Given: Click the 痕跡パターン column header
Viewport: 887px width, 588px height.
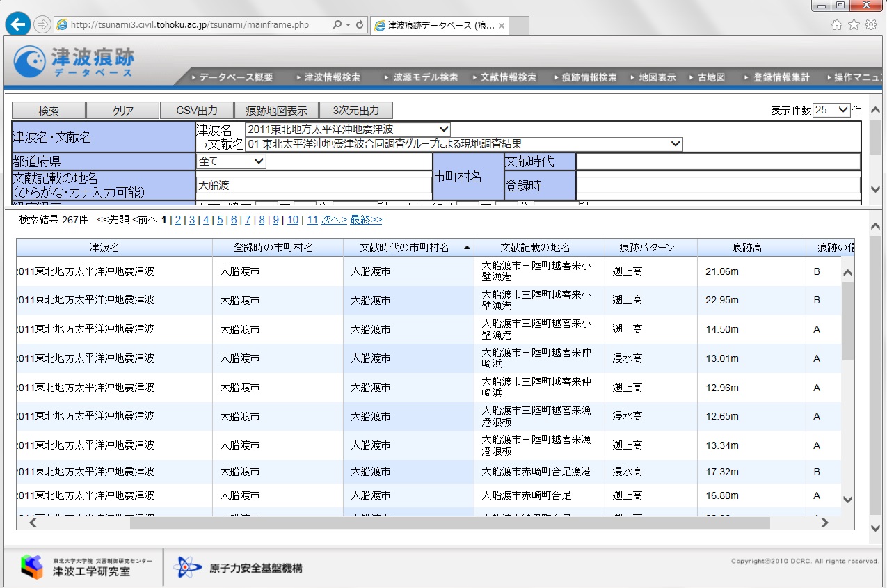Looking at the screenshot, I should 650,248.
